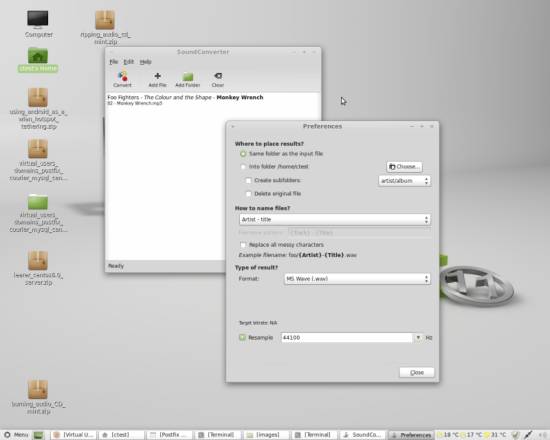Click the Close button in Preferences

coord(417,373)
